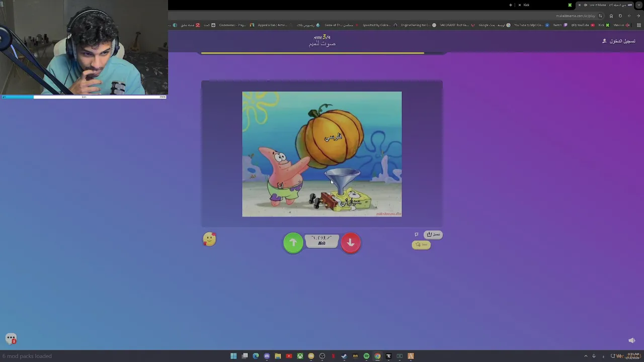Open a new browser tab
The width and height of the screenshot is (644, 362).
(x=511, y=5)
